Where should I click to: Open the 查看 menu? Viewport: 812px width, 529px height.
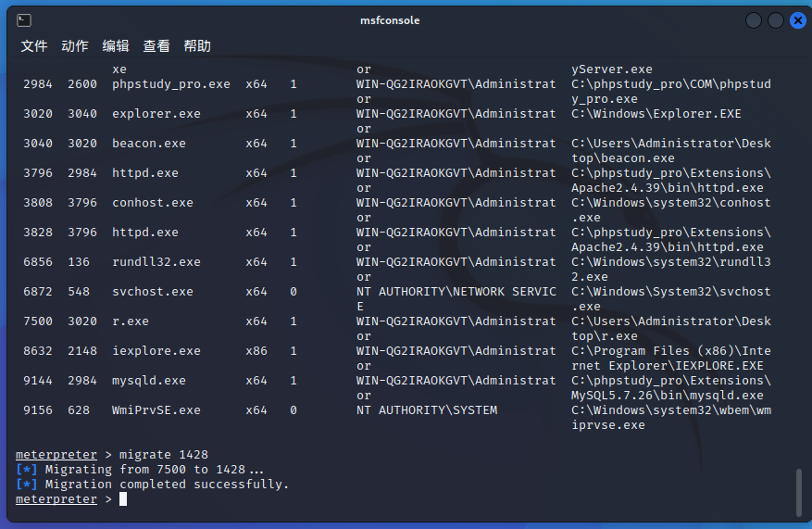pos(156,46)
